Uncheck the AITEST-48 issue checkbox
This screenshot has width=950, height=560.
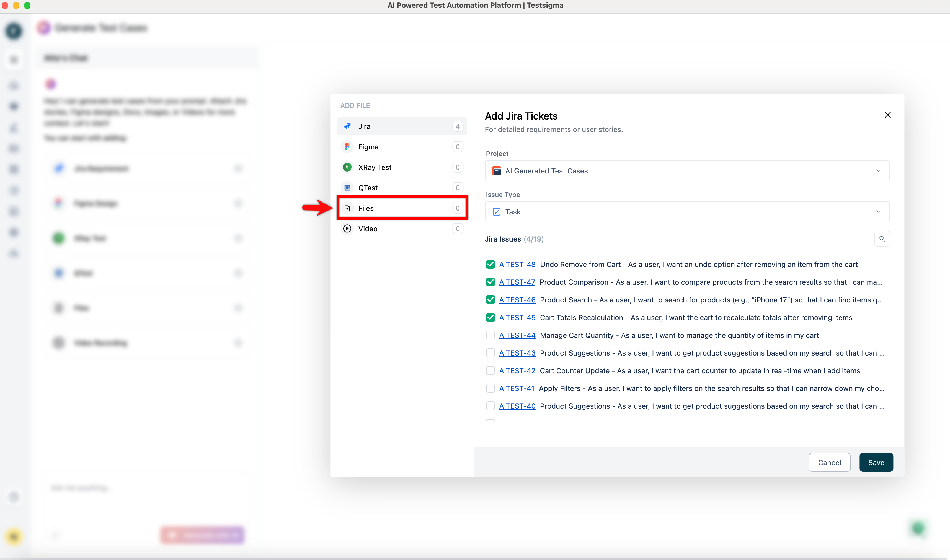coord(490,265)
